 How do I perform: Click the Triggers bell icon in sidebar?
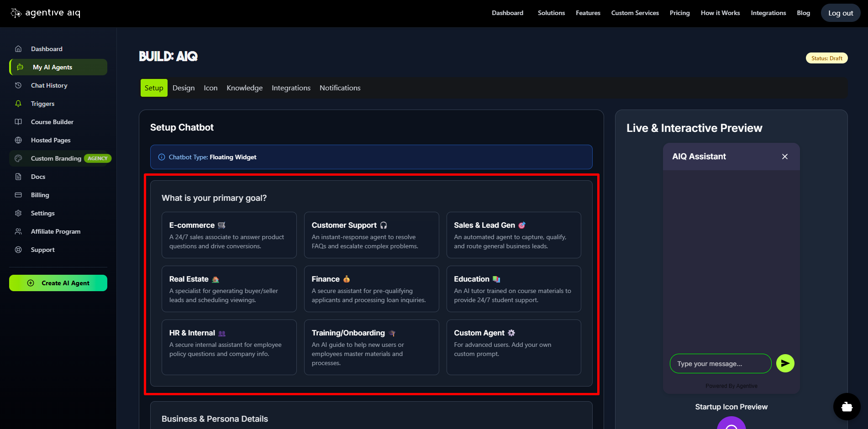tap(18, 104)
